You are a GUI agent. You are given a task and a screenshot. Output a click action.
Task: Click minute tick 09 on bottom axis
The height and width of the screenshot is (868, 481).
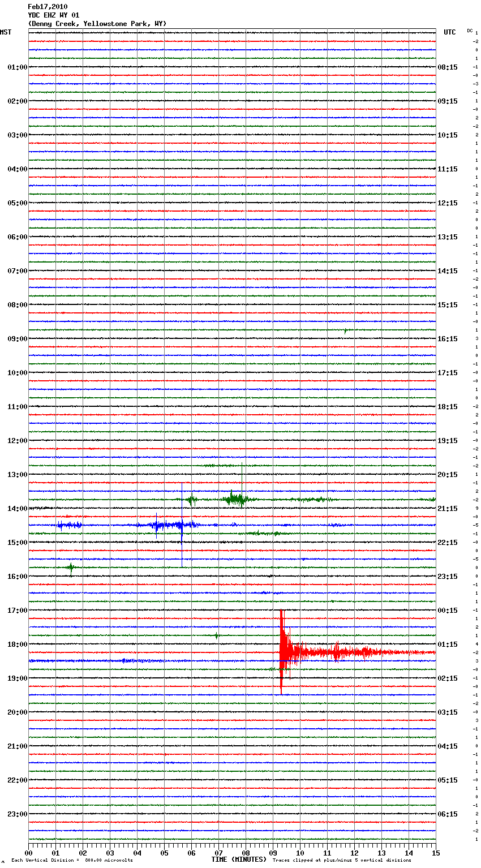coord(273,853)
